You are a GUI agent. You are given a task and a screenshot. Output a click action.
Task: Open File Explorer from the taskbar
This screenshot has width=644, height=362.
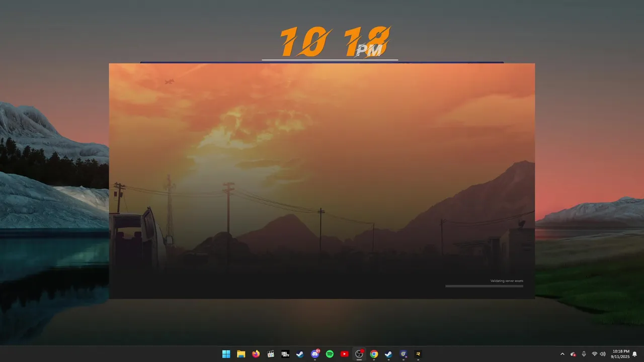[x=241, y=354]
